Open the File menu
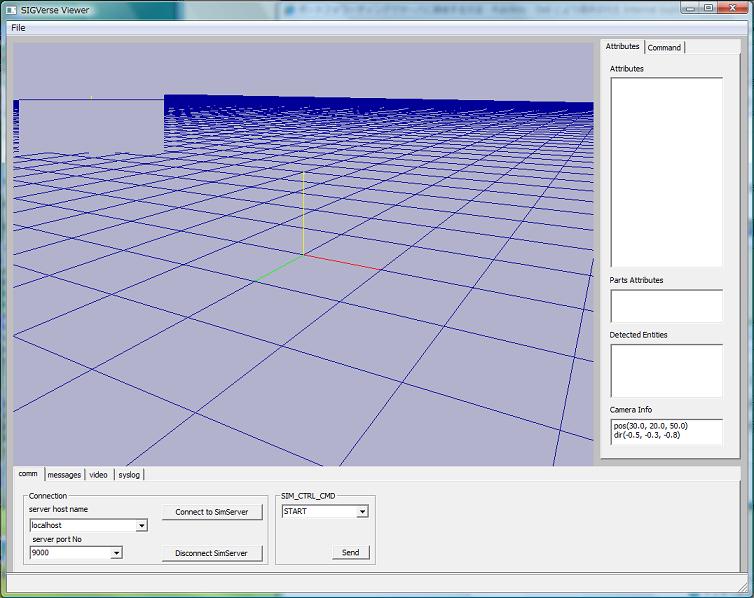The height and width of the screenshot is (598, 754). tap(18, 27)
